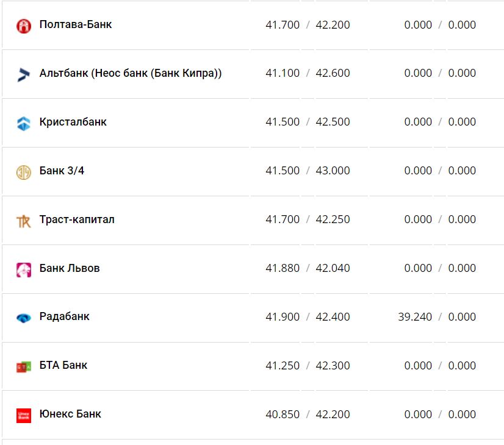Image resolution: width=504 pixels, height=445 pixels.
Task: Click Банк Львов's 41.880 buy rate
Action: click(x=283, y=268)
